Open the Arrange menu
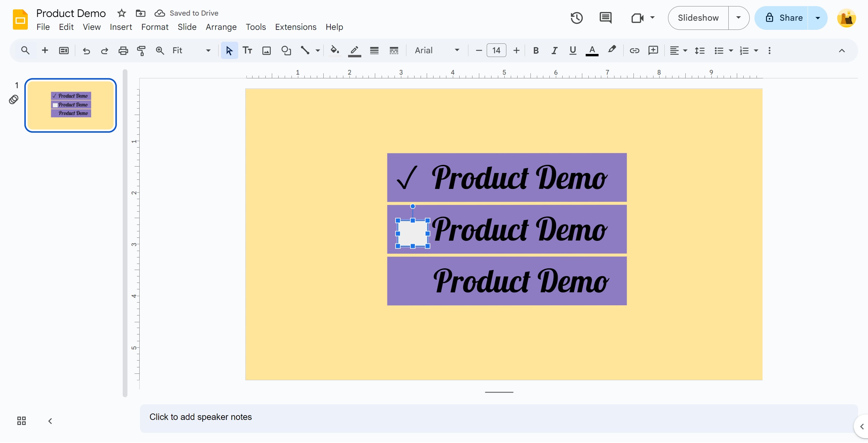The image size is (868, 443). click(x=221, y=27)
